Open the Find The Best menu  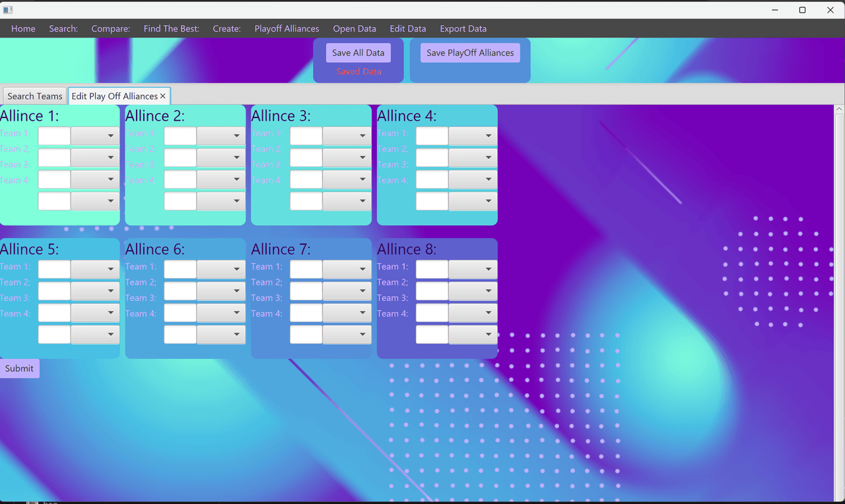[x=171, y=29]
